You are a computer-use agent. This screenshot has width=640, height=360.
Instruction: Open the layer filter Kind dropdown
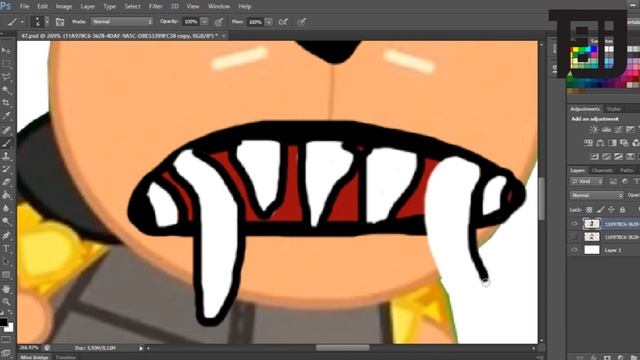(x=587, y=181)
